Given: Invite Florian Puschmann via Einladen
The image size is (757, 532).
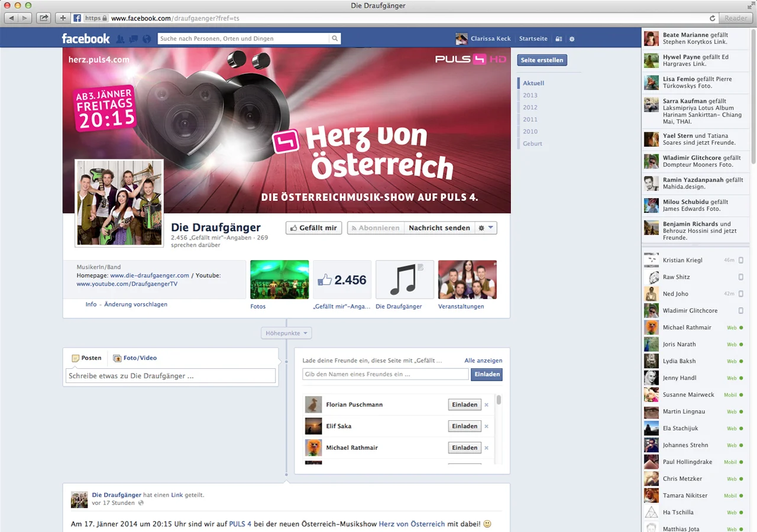Looking at the screenshot, I should [465, 405].
